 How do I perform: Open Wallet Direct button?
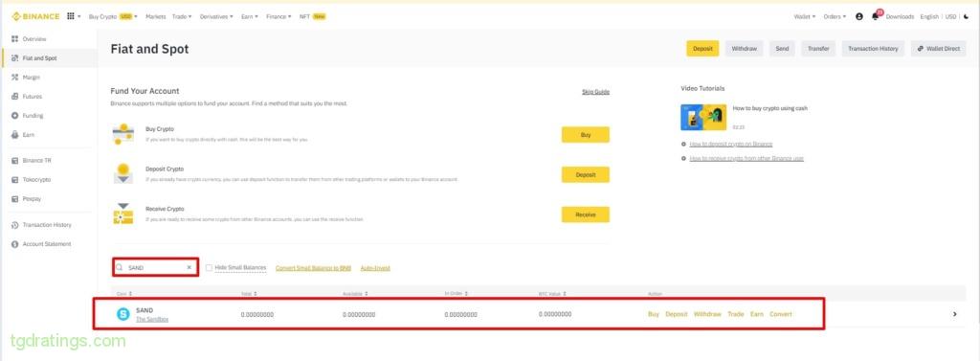click(x=939, y=49)
